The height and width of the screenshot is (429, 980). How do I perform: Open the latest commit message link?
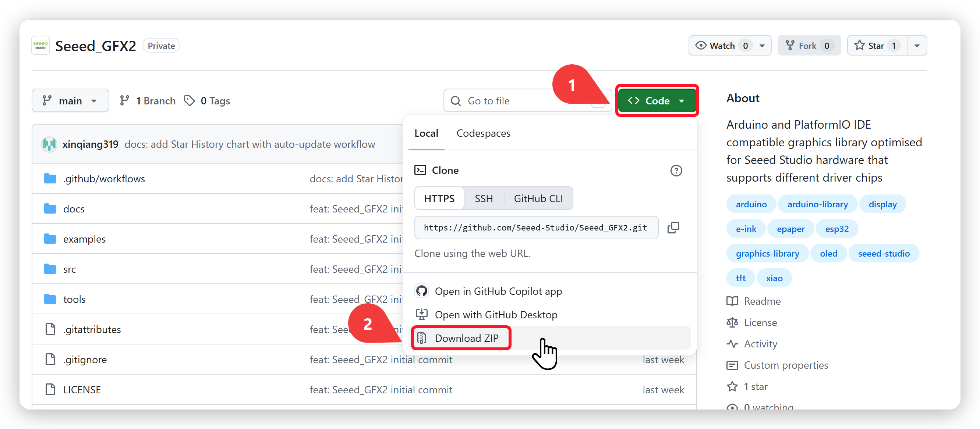(250, 144)
